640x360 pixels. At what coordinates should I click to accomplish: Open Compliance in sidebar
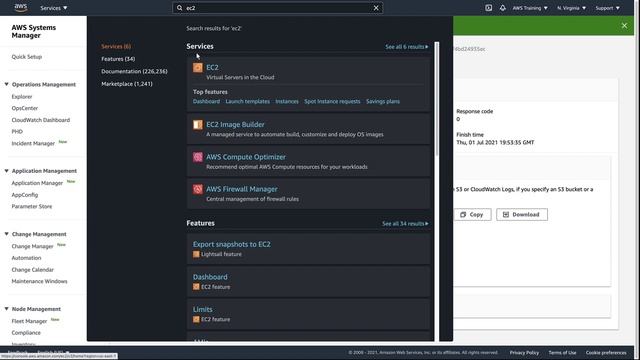coord(26,333)
